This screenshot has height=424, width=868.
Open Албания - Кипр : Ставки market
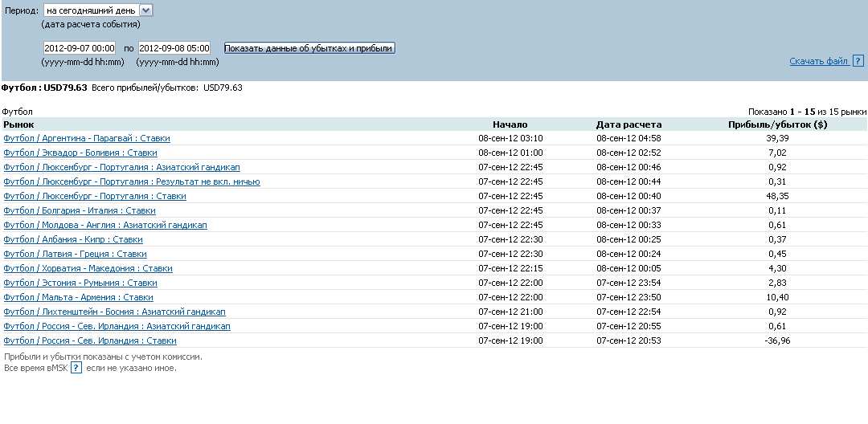coord(73,239)
